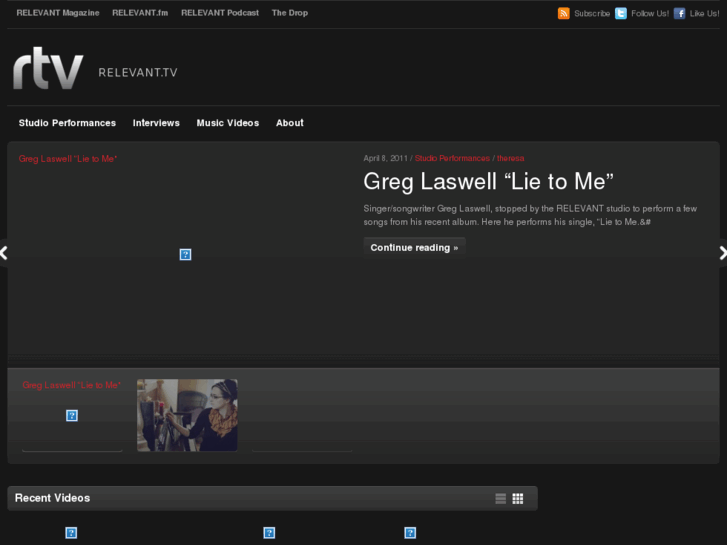Click middle broken thumbnail under Recent Videos
This screenshot has height=545, width=727.
point(269,533)
